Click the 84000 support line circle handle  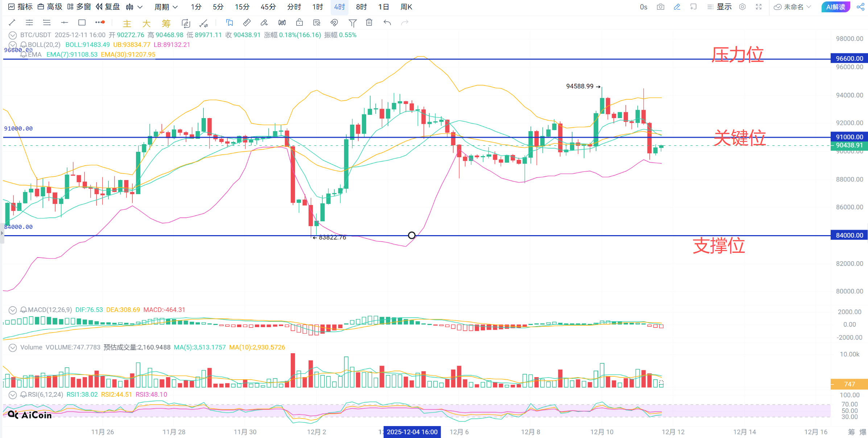412,235
